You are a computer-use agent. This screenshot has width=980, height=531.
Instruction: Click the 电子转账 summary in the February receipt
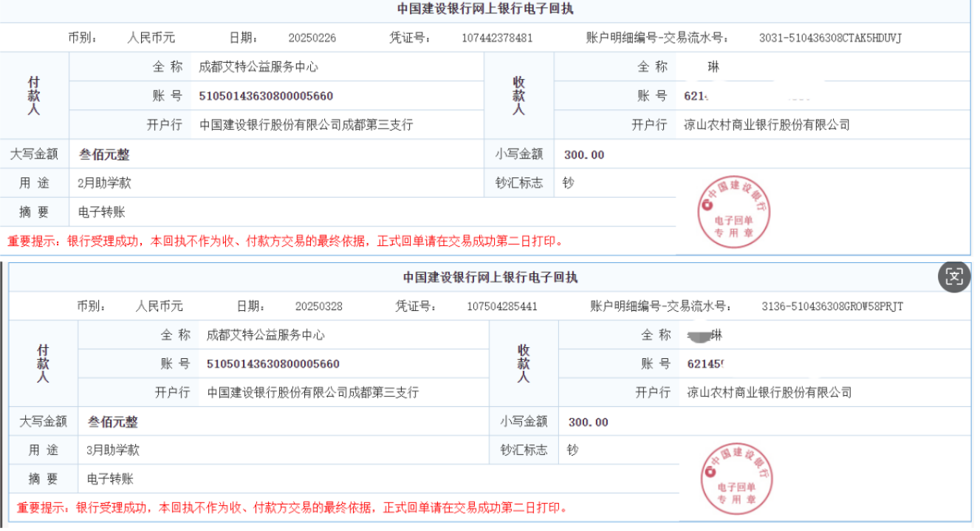[102, 213]
